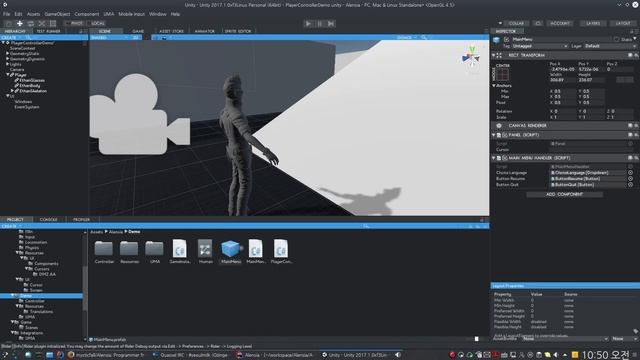Open object picker for Button Resume field
640x360 pixels.
(x=631, y=179)
